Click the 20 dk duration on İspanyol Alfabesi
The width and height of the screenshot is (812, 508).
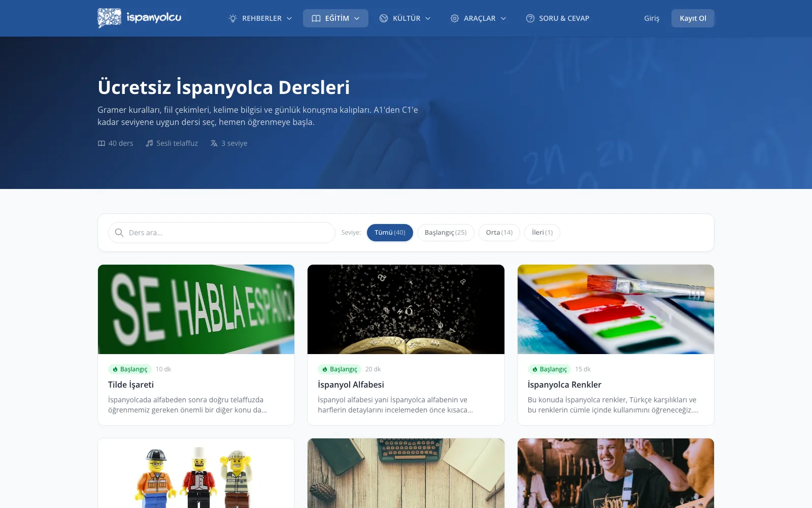(x=373, y=369)
